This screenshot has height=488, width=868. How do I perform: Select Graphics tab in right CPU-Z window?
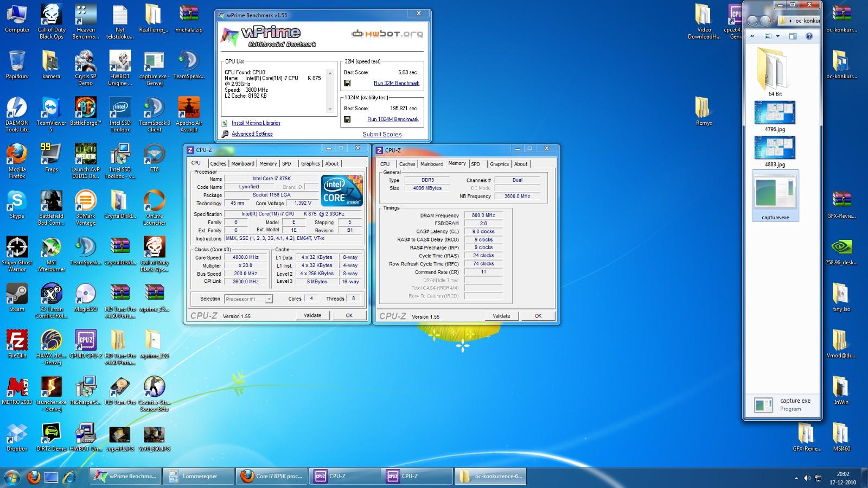coord(499,164)
